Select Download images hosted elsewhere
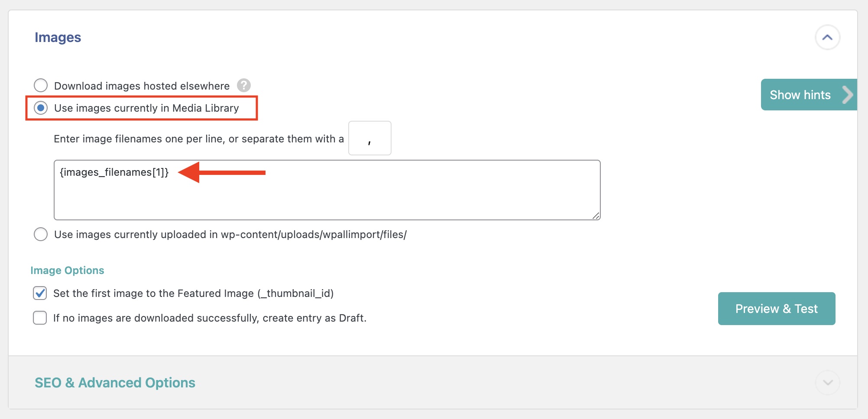Viewport: 868px width, 419px height. click(41, 85)
